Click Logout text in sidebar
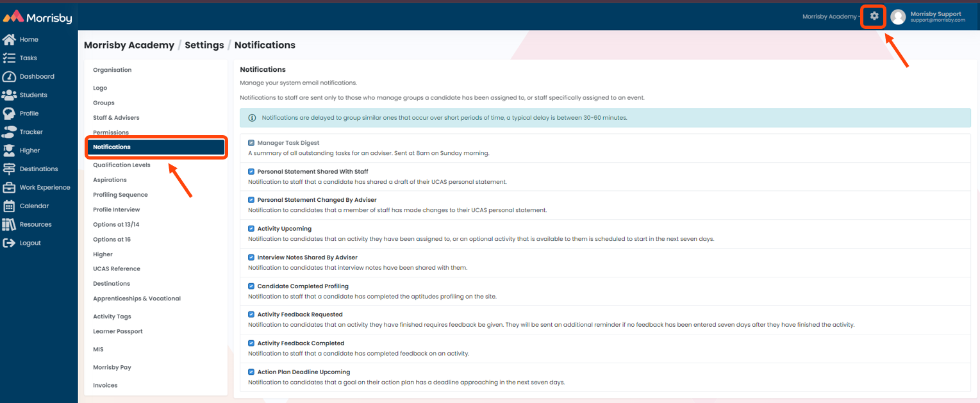This screenshot has height=403, width=980. click(x=30, y=243)
